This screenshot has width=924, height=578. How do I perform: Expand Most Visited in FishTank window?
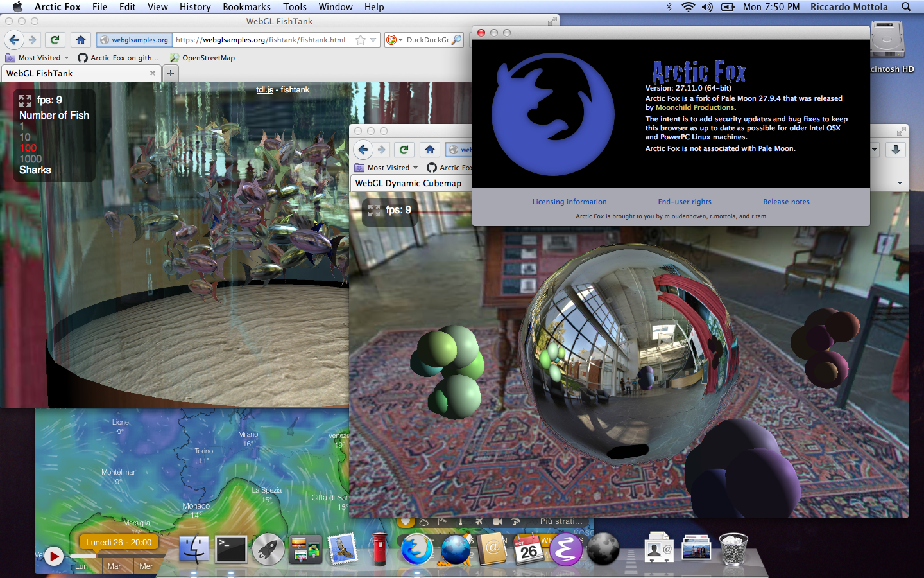point(37,58)
